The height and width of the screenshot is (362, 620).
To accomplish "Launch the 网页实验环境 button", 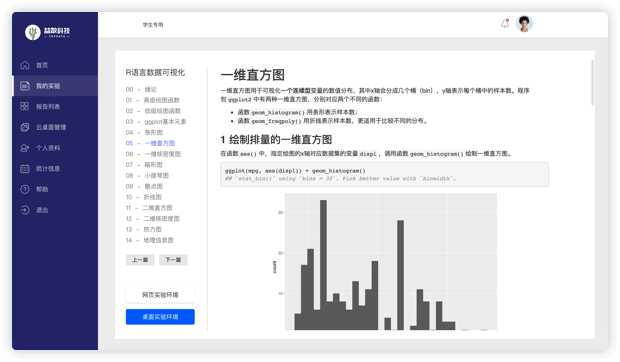I will coord(160,295).
